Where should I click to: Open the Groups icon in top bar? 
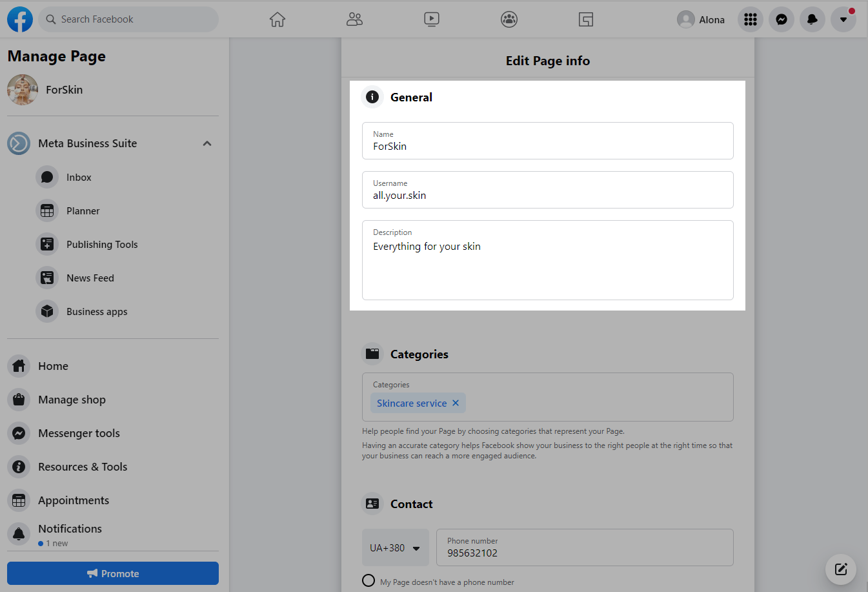pyautogui.click(x=509, y=19)
